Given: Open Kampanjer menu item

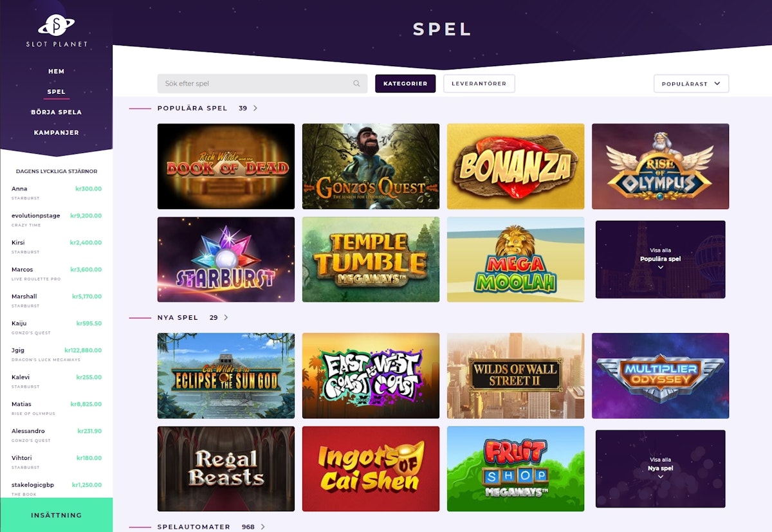Looking at the screenshot, I should [x=57, y=133].
